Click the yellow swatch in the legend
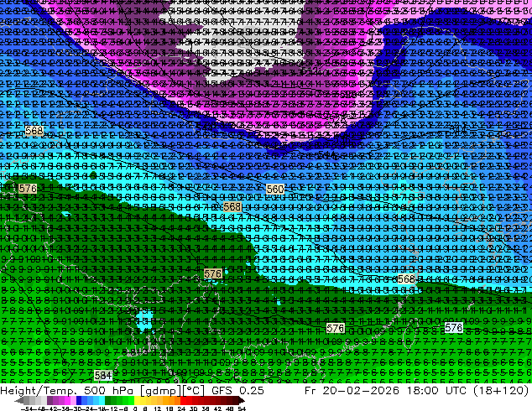Viewport: 532px width, 411px height. [x=137, y=401]
